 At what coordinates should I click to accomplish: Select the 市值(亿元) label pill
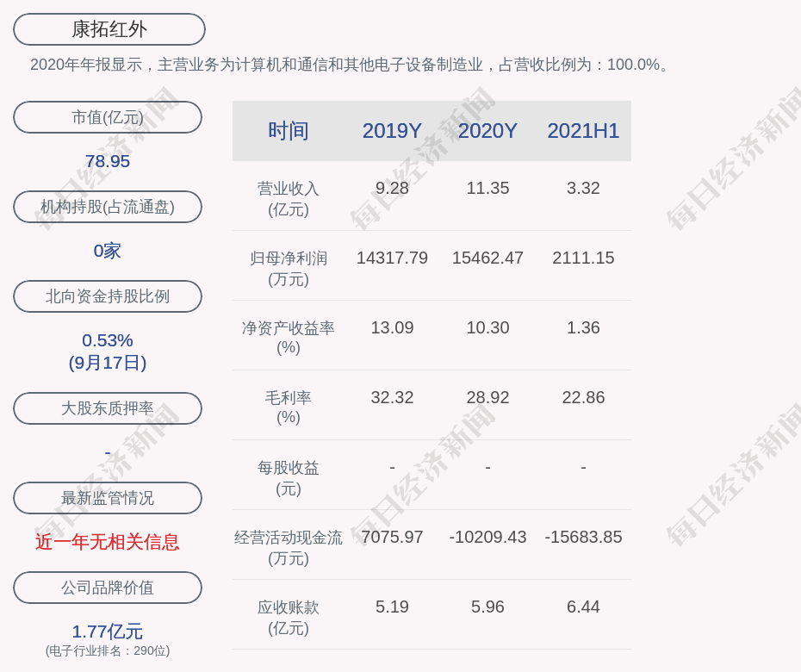click(x=108, y=117)
